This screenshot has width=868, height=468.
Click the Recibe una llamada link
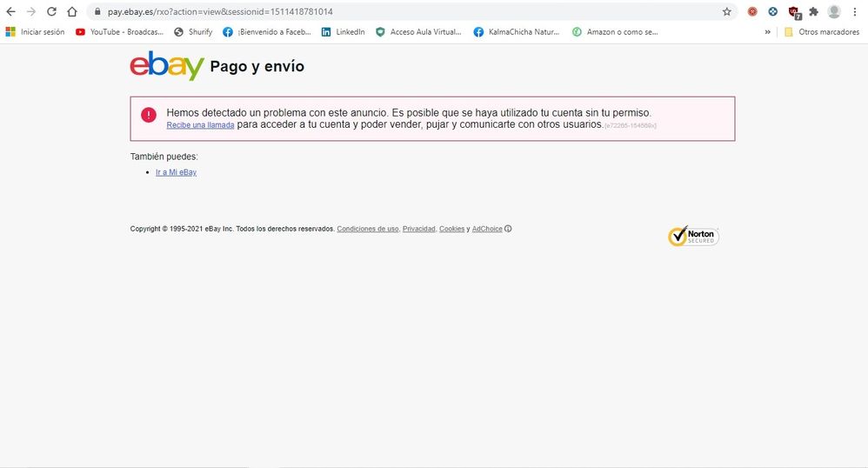[x=200, y=125]
